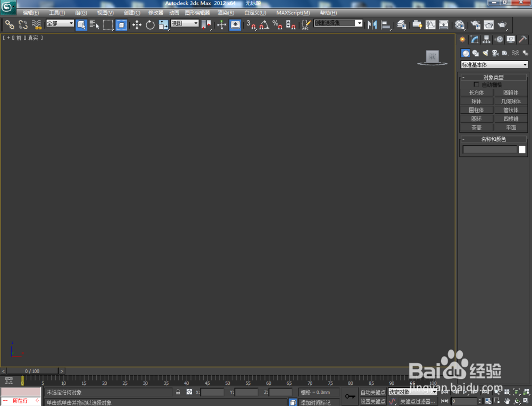Open the Material Editor
The height and width of the screenshot is (406, 532).
point(460,25)
